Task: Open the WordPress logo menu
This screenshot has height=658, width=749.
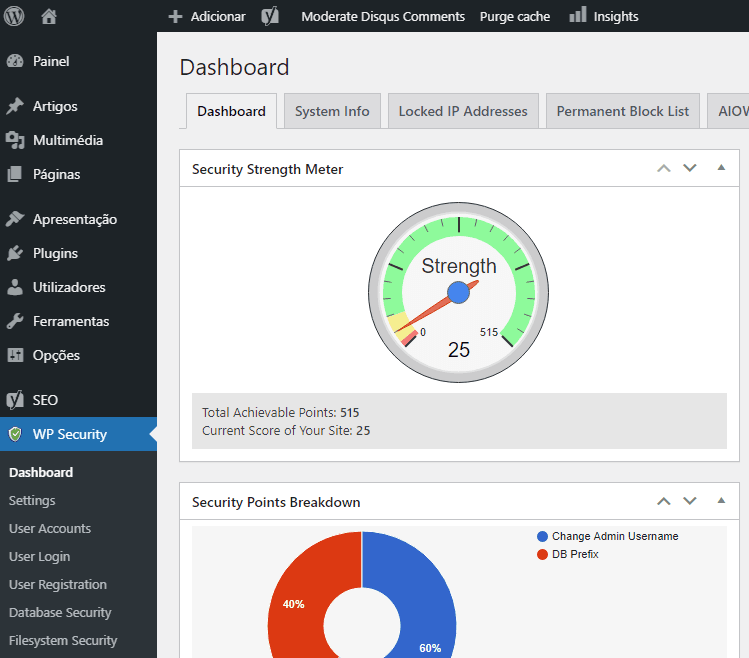Action: click(14, 16)
